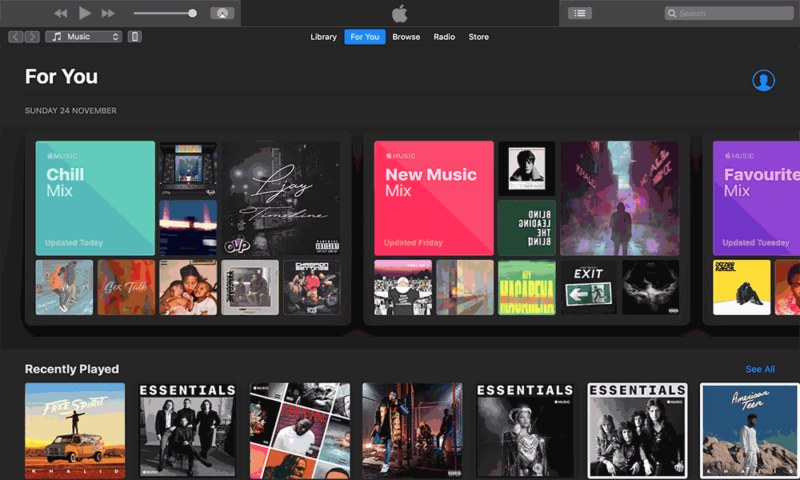Viewport: 800px width, 480px height.
Task: Switch to the Library tab
Action: (323, 37)
